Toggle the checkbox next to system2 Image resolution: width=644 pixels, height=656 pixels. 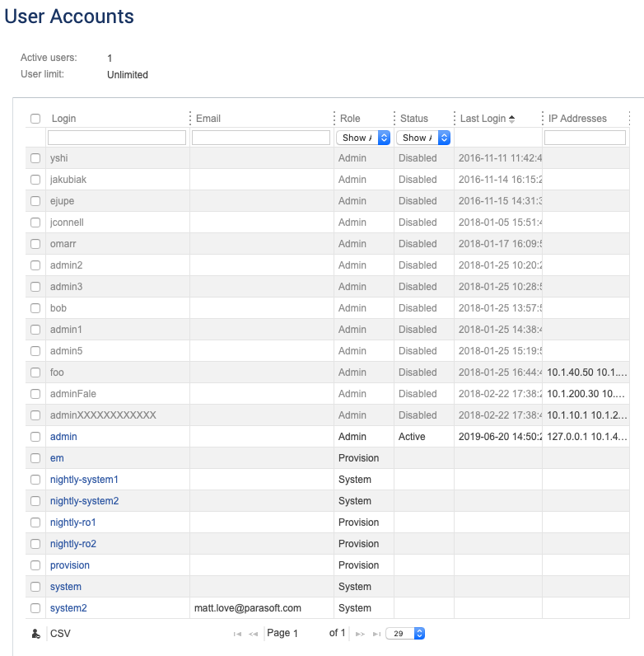pyautogui.click(x=35, y=608)
